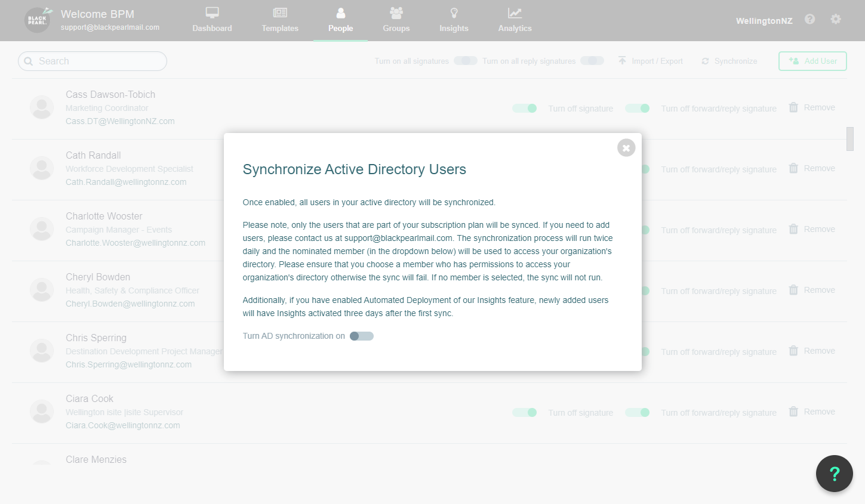The width and height of the screenshot is (865, 504).
Task: Turn off signature for Ciara Cook
Action: [524, 412]
